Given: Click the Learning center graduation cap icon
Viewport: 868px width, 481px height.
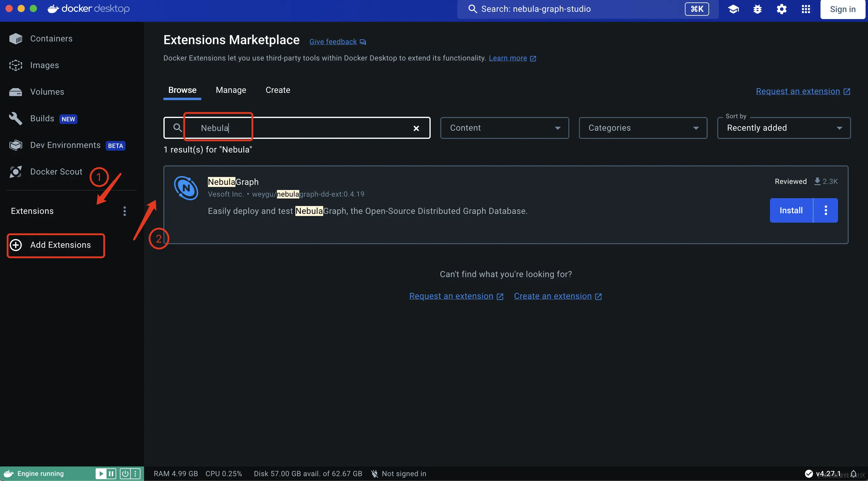Looking at the screenshot, I should point(733,9).
